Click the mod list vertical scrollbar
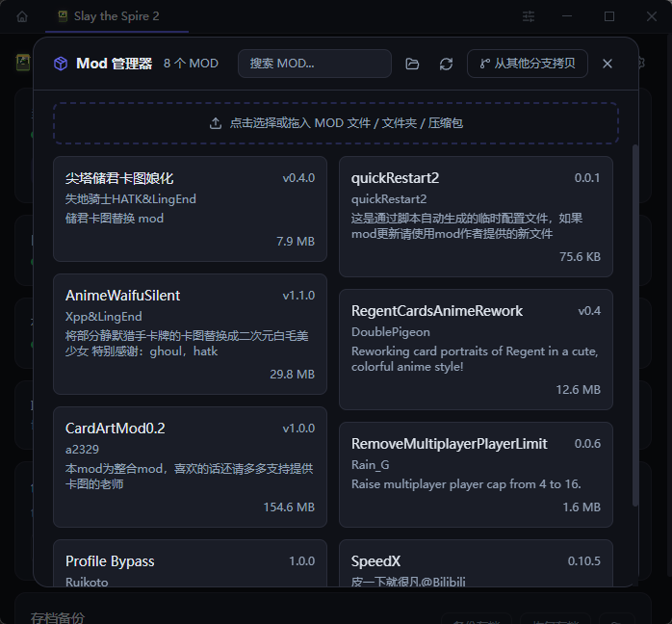 point(635,325)
